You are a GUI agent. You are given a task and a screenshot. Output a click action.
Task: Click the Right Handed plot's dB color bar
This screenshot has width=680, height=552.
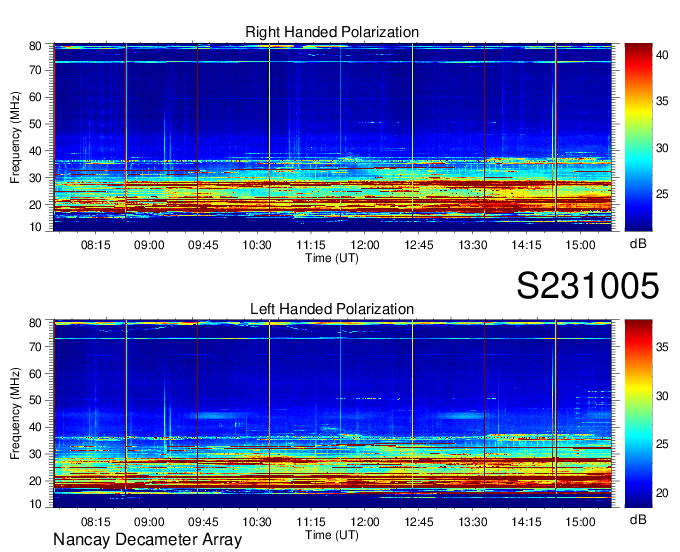638,137
